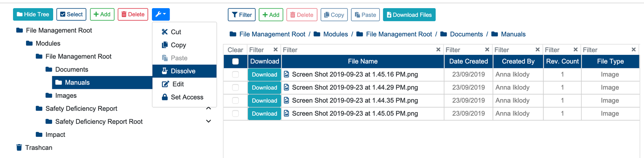Screen dimensions: 644x158
Task: Sort by the Date Created column header
Action: [x=469, y=61]
